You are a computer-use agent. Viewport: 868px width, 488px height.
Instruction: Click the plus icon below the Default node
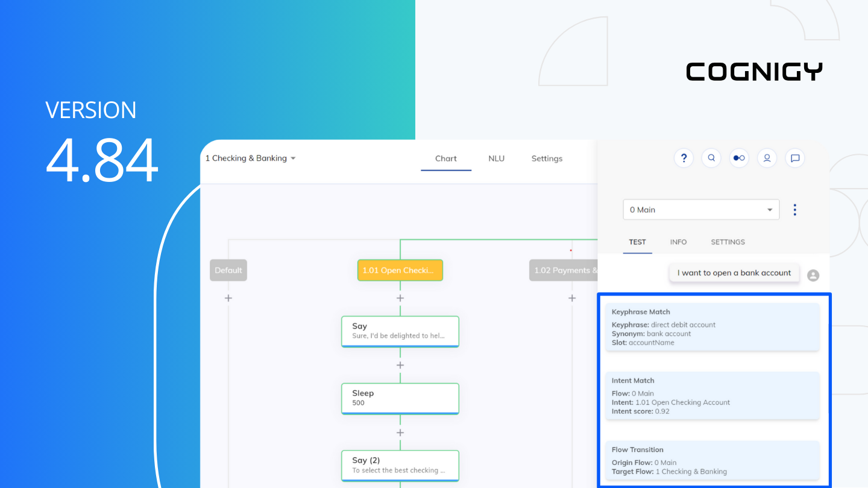tap(228, 298)
